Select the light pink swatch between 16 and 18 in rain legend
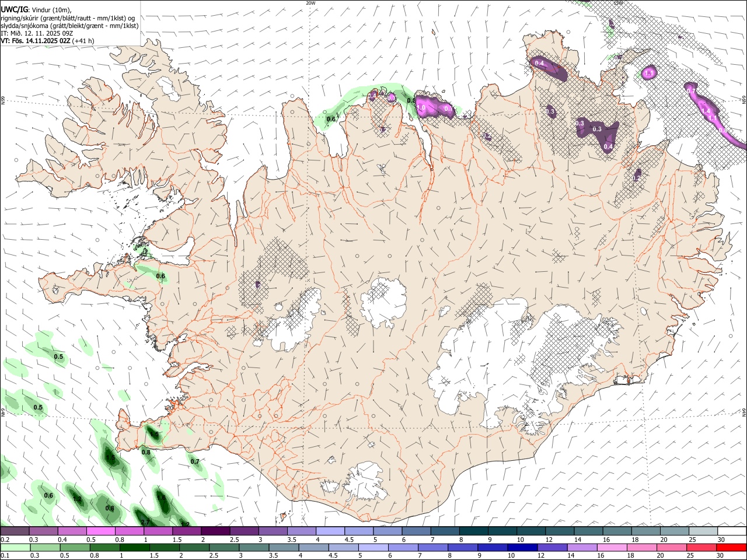The width and height of the screenshot is (747, 560). pyautogui.click(x=612, y=548)
